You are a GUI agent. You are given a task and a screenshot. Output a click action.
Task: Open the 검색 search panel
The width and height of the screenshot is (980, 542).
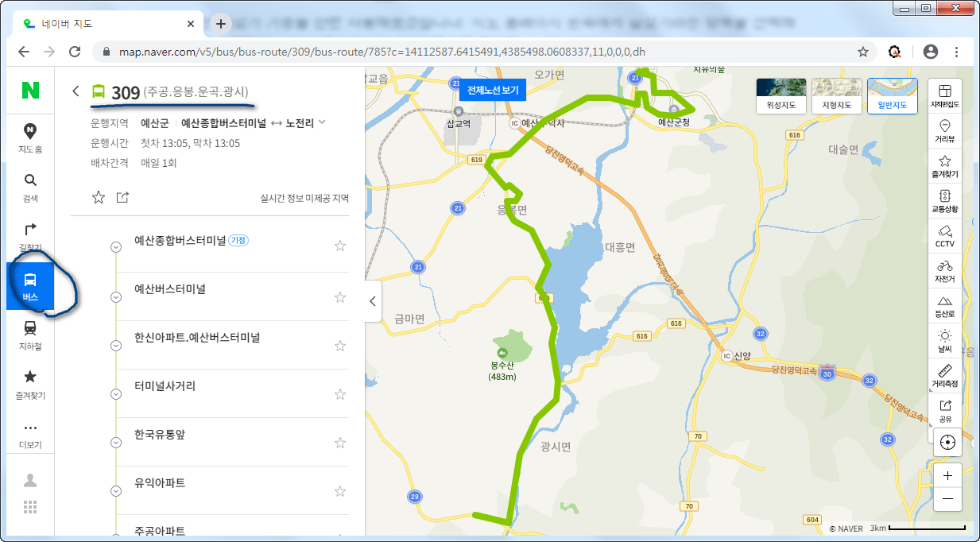coord(30,188)
